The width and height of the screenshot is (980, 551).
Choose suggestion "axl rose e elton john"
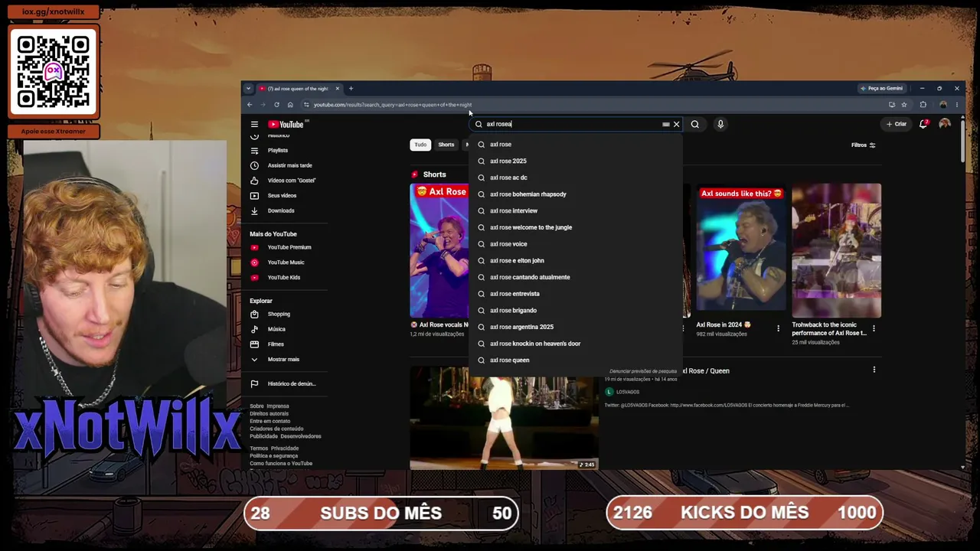(x=575, y=260)
